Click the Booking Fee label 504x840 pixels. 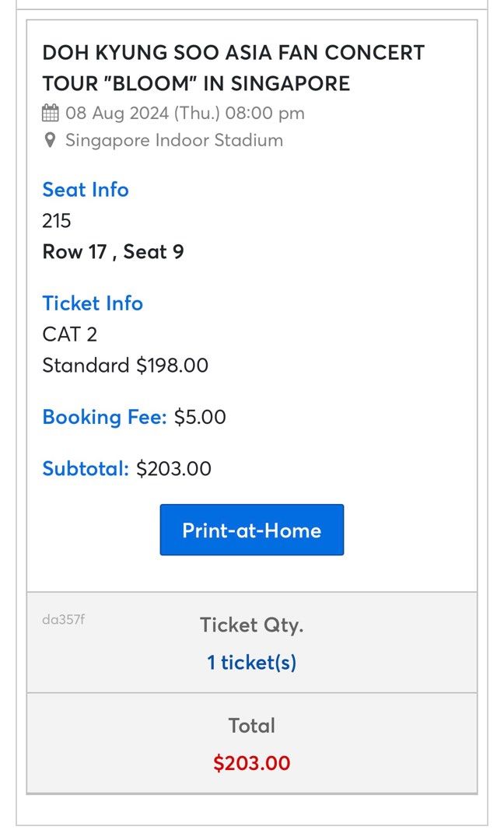coord(104,417)
